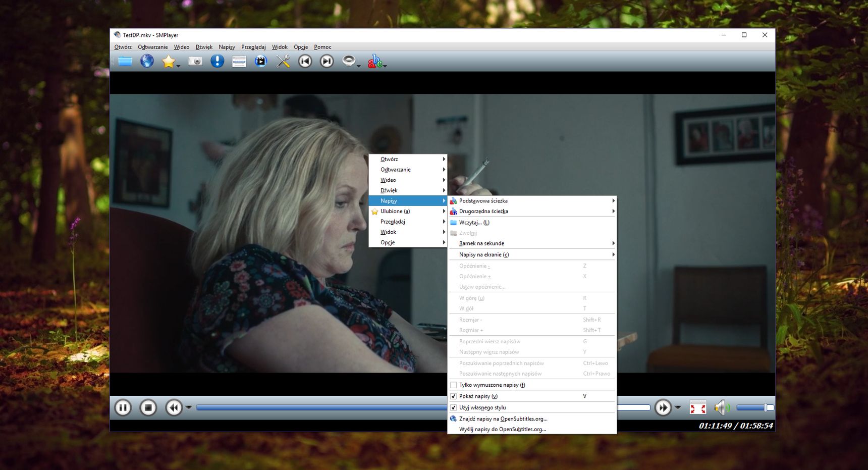Click the star icon beside Ulubione
This screenshot has width=868, height=470.
pos(374,212)
